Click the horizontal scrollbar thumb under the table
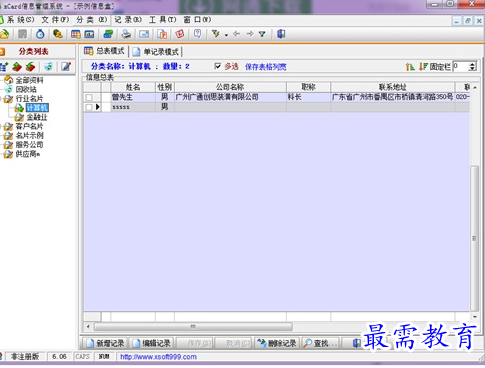485x368 pixels. [193, 326]
